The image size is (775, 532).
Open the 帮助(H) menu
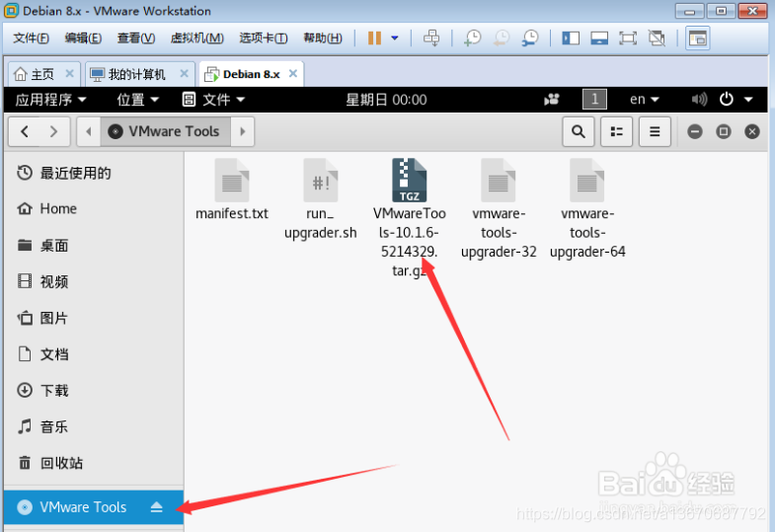pos(323,38)
